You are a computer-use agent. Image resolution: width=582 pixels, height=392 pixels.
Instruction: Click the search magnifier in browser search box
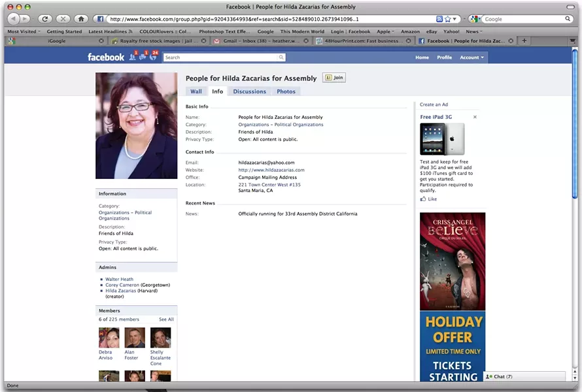coord(568,18)
